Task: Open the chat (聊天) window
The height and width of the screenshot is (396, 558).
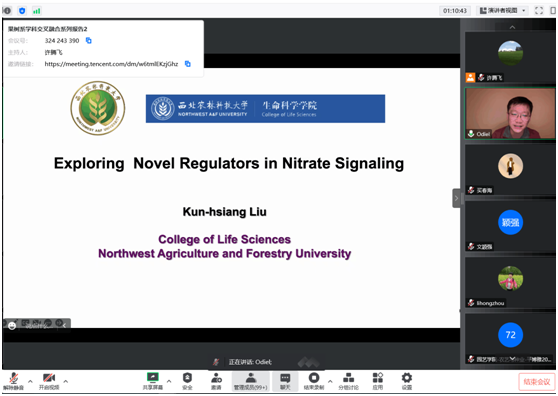Action: click(x=285, y=381)
